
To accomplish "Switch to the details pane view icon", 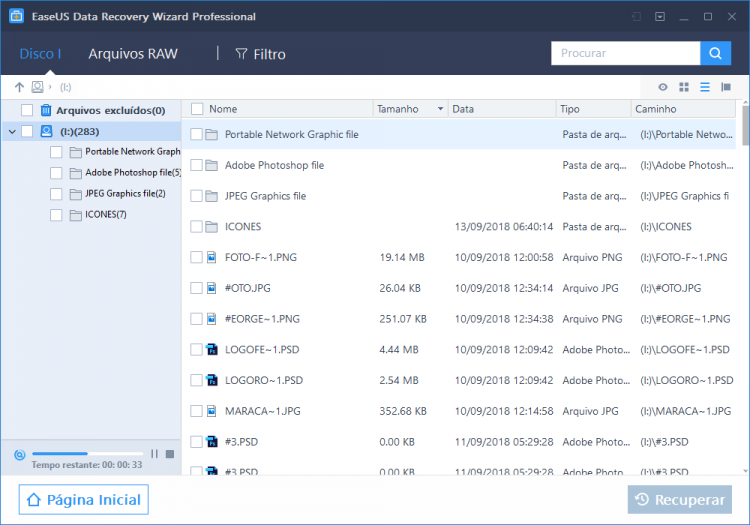I will coord(726,87).
